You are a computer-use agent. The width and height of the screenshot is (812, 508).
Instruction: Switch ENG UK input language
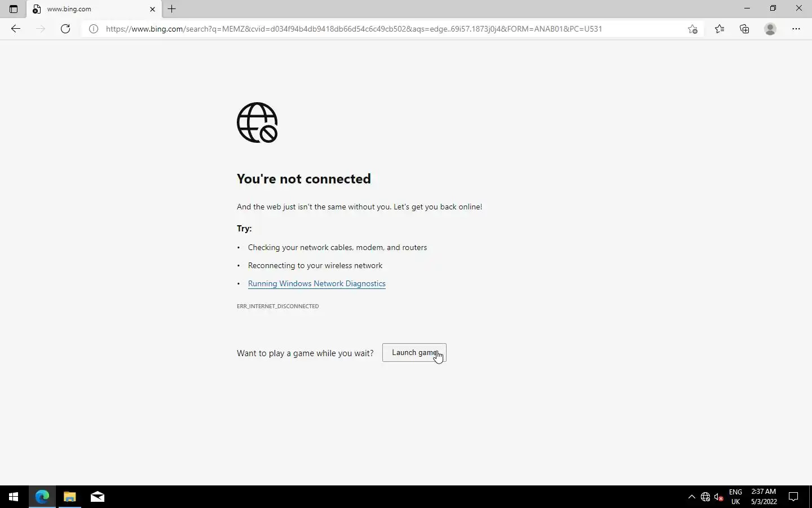pos(735,497)
